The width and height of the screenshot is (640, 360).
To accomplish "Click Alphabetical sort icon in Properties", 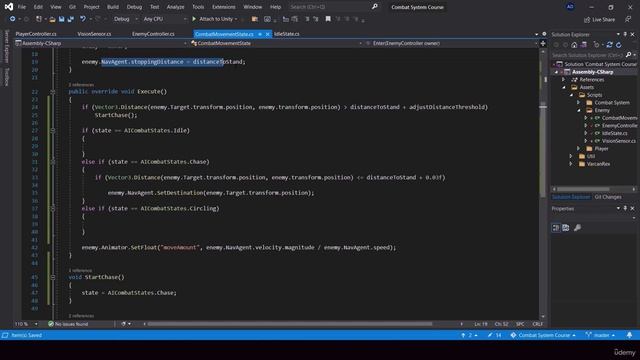I will (x=566, y=228).
